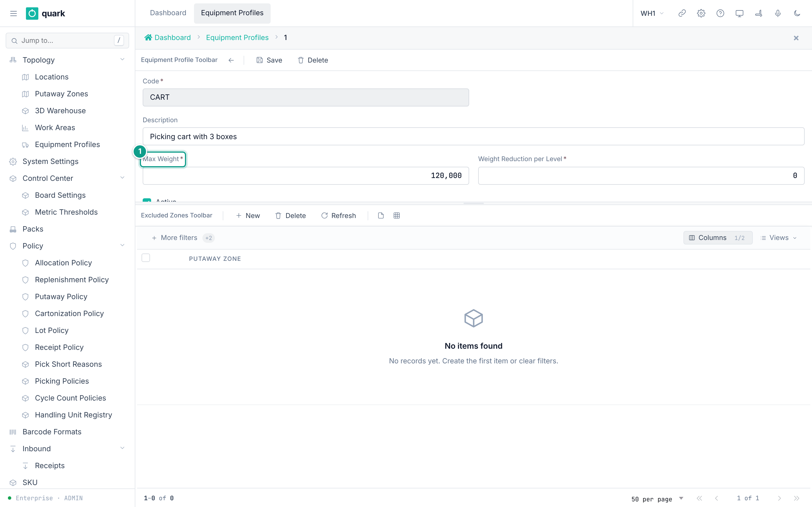Open the 50 per page selector
The height and width of the screenshot is (507, 812).
pyautogui.click(x=657, y=499)
